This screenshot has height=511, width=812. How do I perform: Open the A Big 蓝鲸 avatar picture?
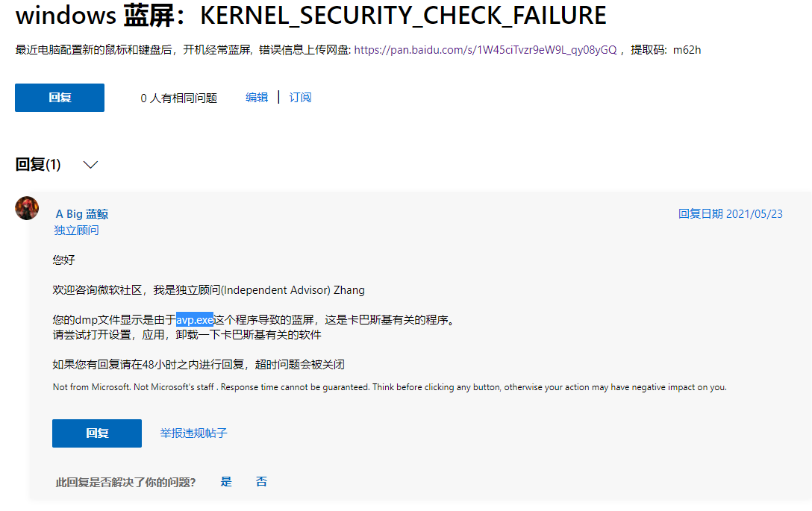coord(27,208)
